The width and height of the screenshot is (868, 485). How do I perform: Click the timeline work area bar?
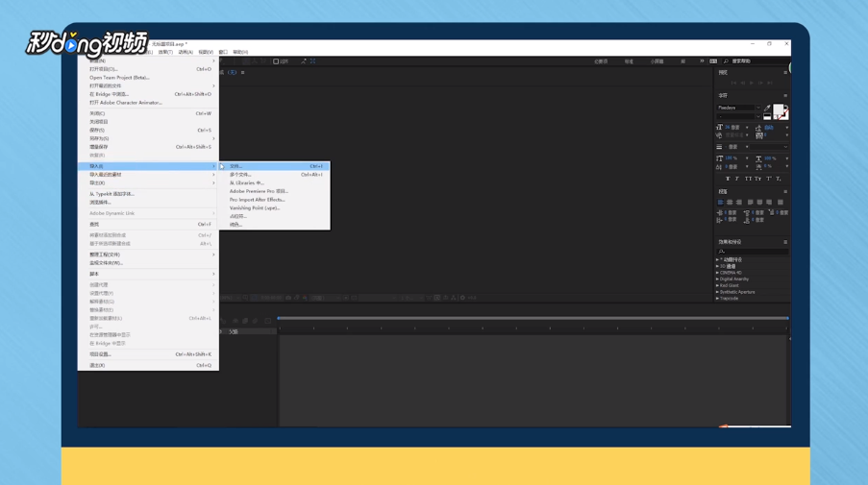tap(533, 319)
